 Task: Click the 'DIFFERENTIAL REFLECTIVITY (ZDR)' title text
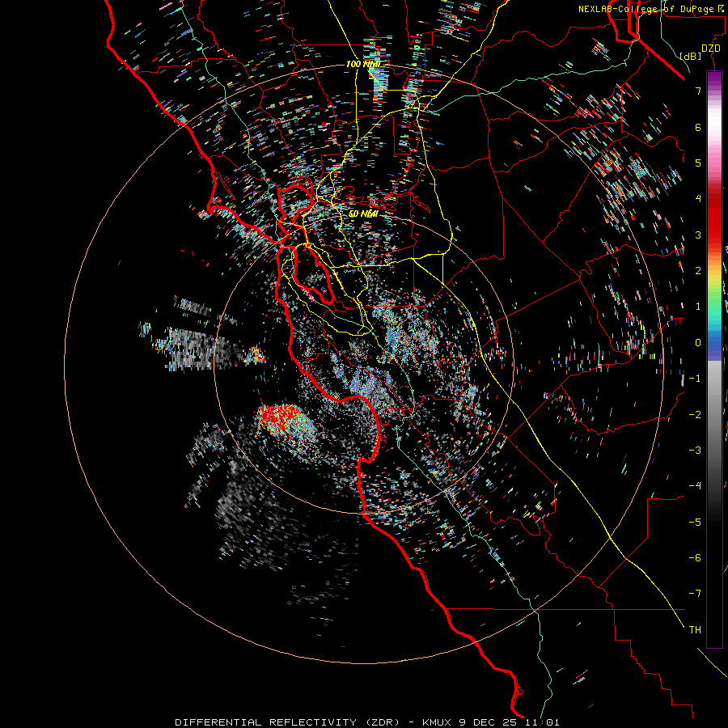coord(287,722)
